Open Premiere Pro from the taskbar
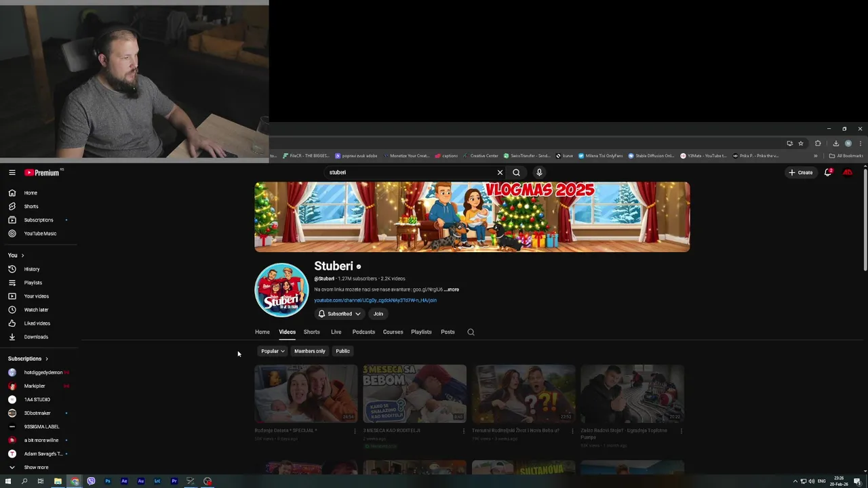The width and height of the screenshot is (868, 488). [174, 481]
